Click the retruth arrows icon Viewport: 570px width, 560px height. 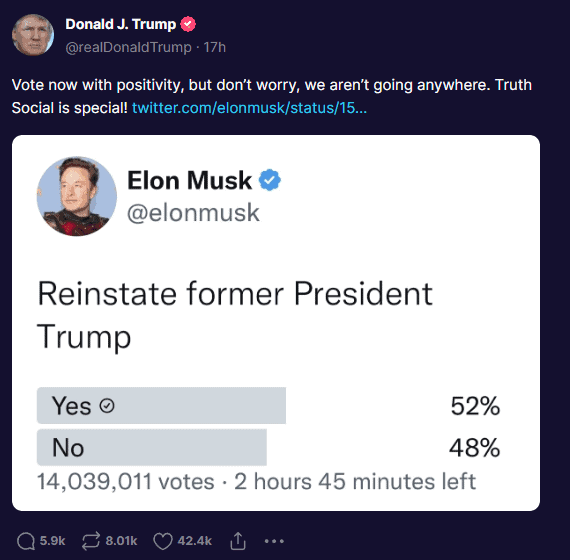[91, 541]
